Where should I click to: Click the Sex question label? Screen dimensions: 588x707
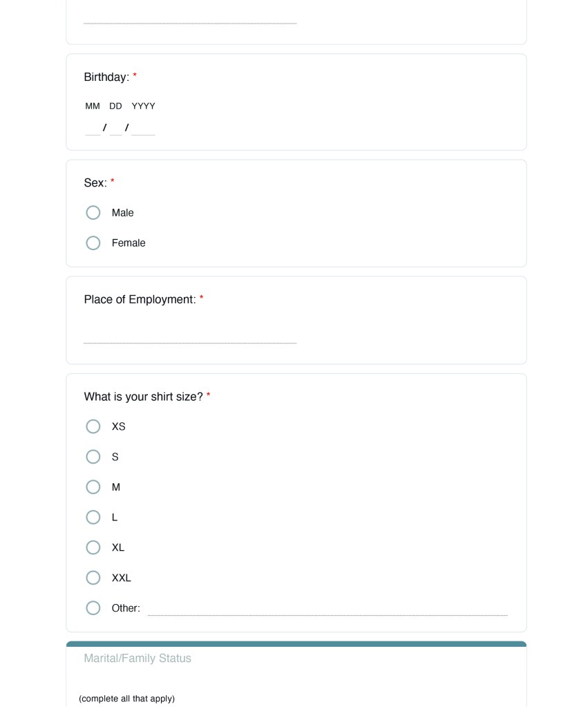click(x=95, y=183)
